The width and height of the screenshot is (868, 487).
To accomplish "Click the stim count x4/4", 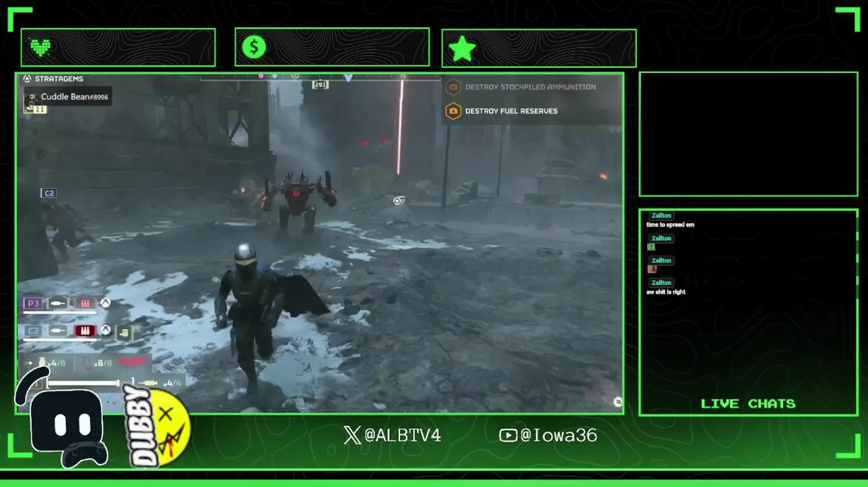I will tap(171, 384).
